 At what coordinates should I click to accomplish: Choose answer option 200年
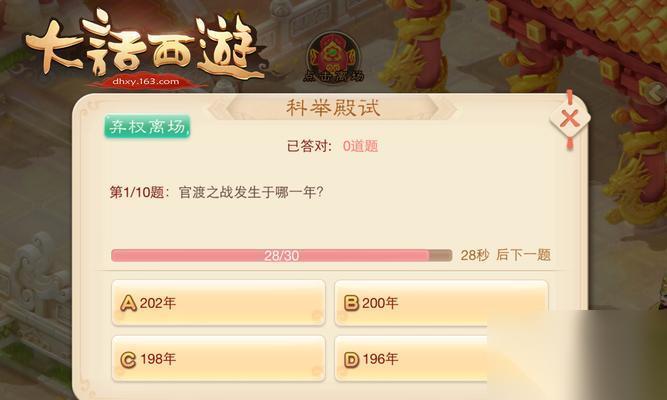441,303
